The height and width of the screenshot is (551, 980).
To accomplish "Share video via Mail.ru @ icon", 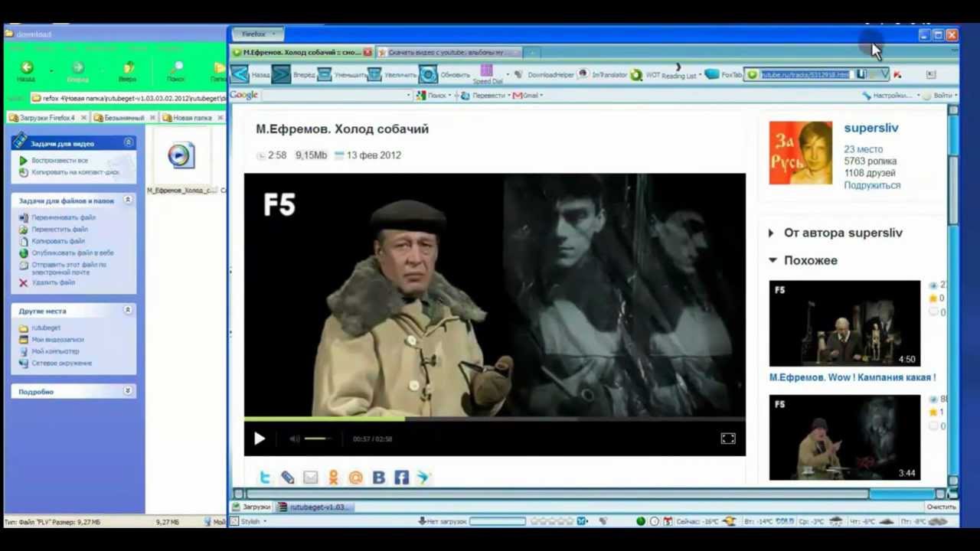I will pyautogui.click(x=355, y=478).
